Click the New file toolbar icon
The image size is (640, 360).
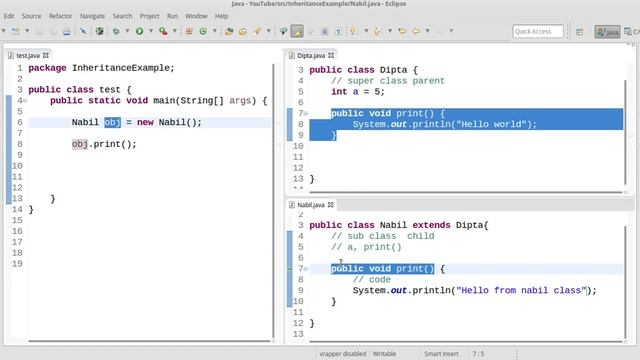click(16, 31)
